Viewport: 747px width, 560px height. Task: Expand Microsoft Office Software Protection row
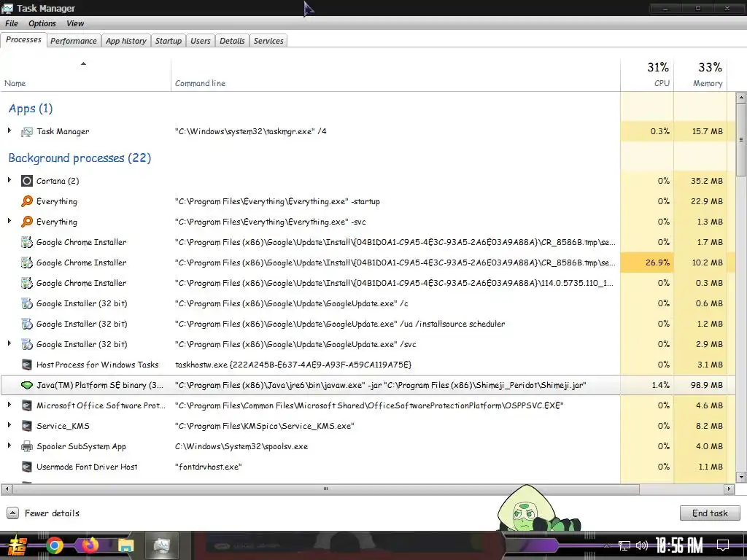tap(9, 405)
